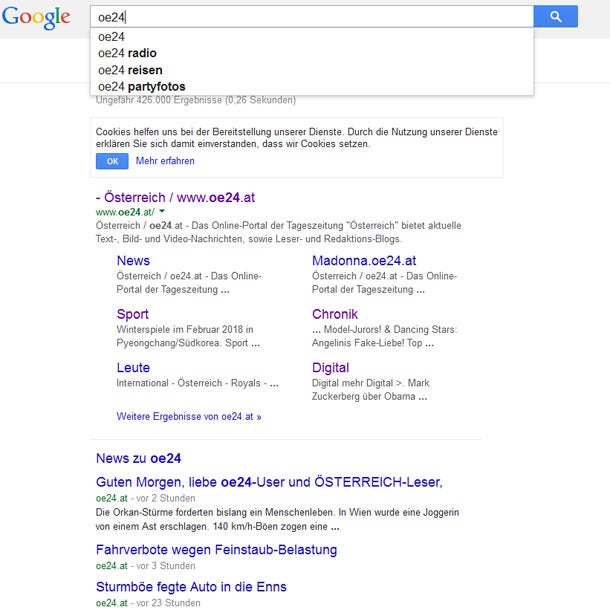Image resolution: width=610 pixels, height=610 pixels.
Task: Open the 'Österreich / www.oe24.at' result title
Action: [x=175, y=197]
